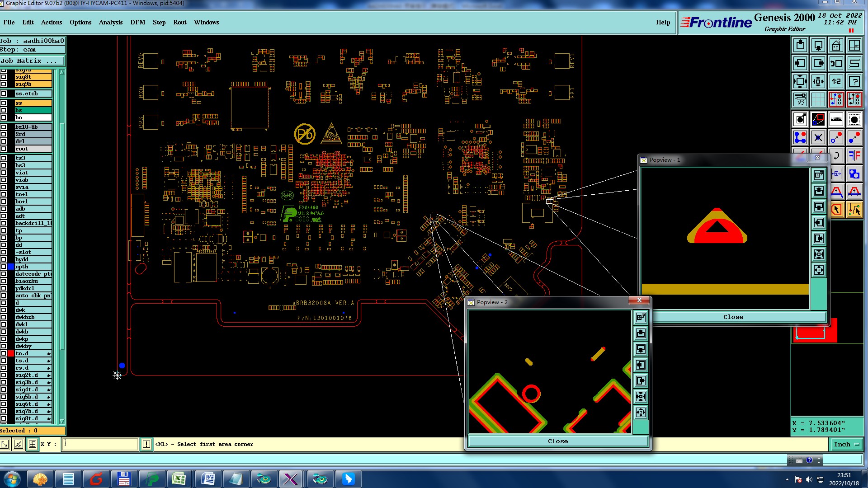Viewport: 868px width, 488px height.
Task: Toggle the checkbox for layer drl
Action: [x=4, y=141]
